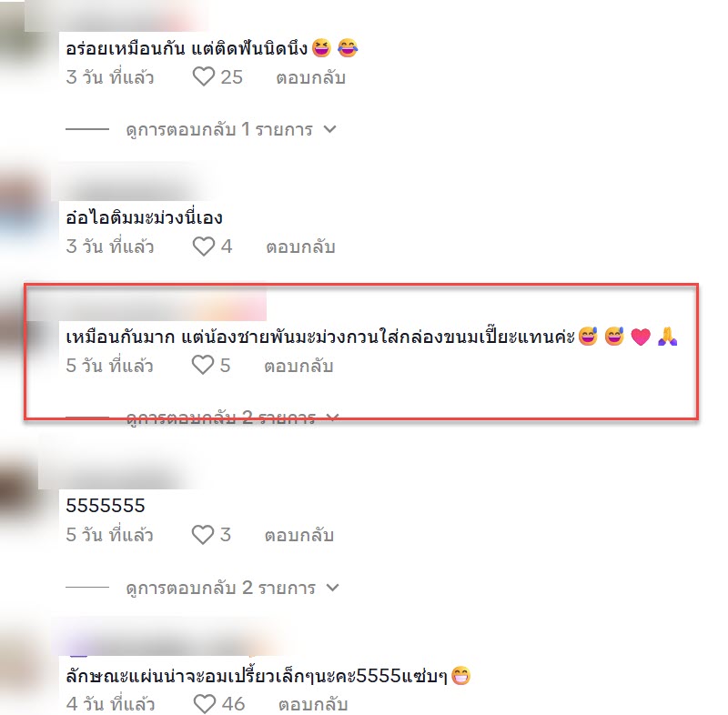The width and height of the screenshot is (728, 715).
Task: Click the comment text อ๋อไอติมมะม่วงนี่เอง
Action: tap(144, 217)
